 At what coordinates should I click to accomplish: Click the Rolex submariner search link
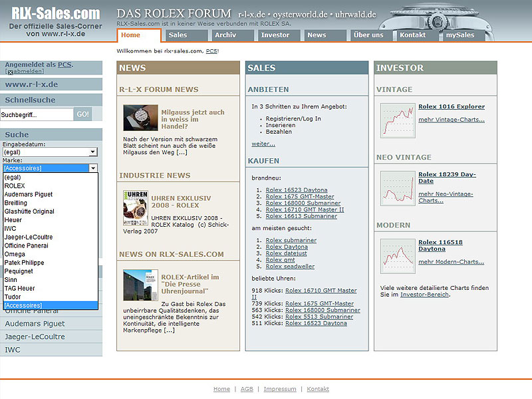pyautogui.click(x=291, y=240)
